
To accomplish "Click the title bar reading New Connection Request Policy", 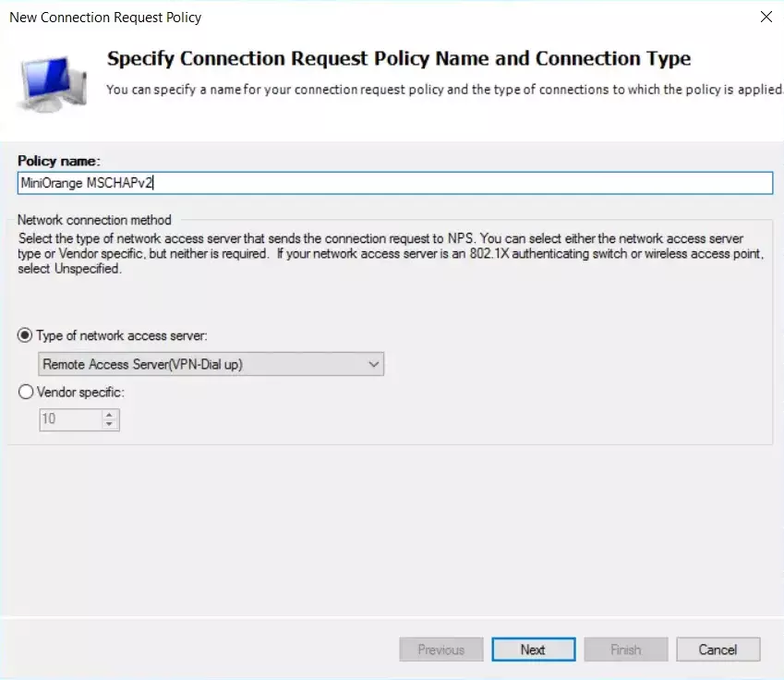I will coord(104,17).
